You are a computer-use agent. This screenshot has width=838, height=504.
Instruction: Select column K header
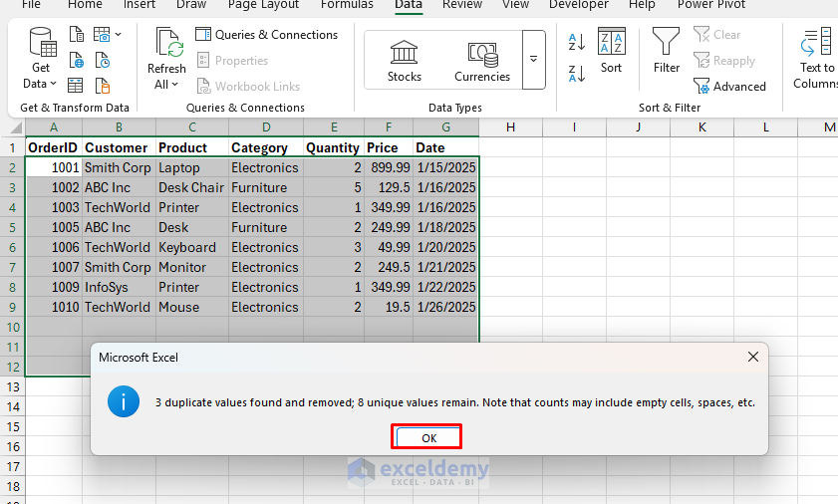(701, 127)
